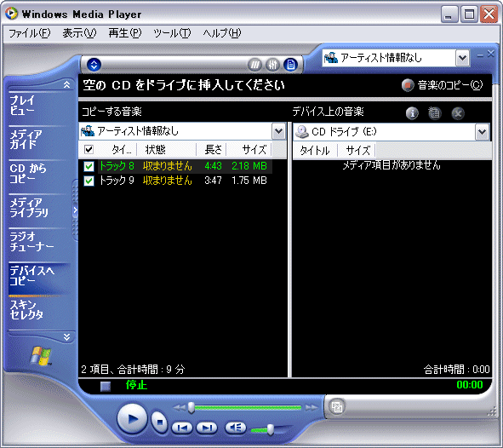Open the ファイル(F) menu

coord(29,33)
